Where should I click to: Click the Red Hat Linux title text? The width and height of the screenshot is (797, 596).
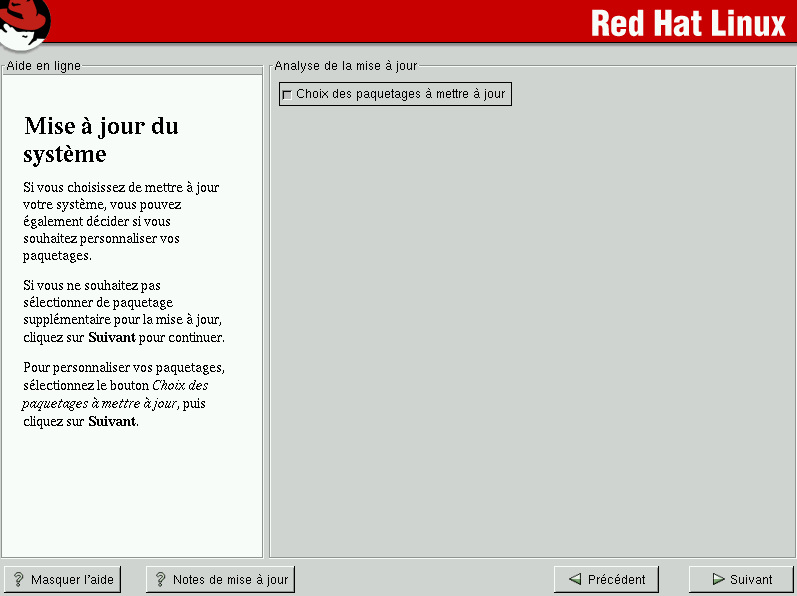(688, 23)
